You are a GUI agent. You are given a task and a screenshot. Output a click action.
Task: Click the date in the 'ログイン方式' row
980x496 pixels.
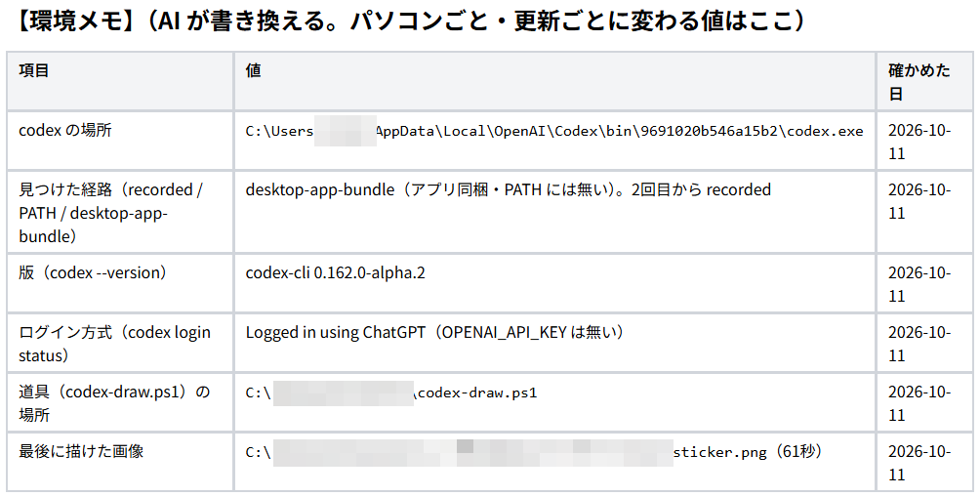click(x=919, y=344)
